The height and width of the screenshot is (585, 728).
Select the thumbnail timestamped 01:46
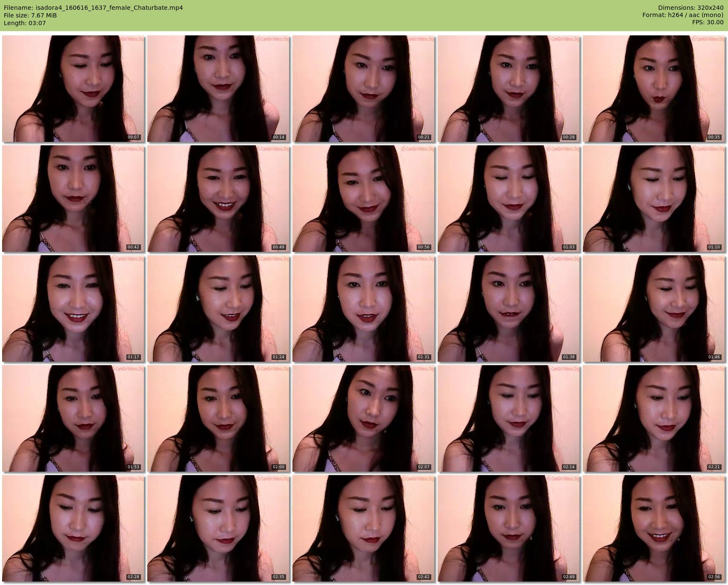click(x=653, y=308)
